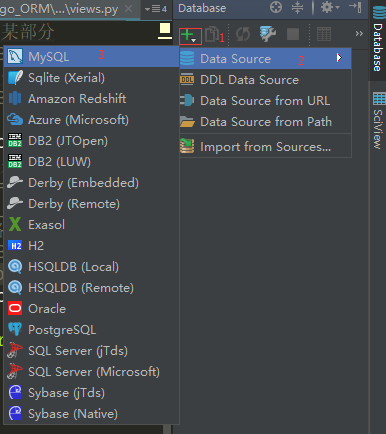Screen dimensions: 386x434
Task: Select Sqlite (Xerial) data source
Action: pyautogui.click(x=92, y=78)
